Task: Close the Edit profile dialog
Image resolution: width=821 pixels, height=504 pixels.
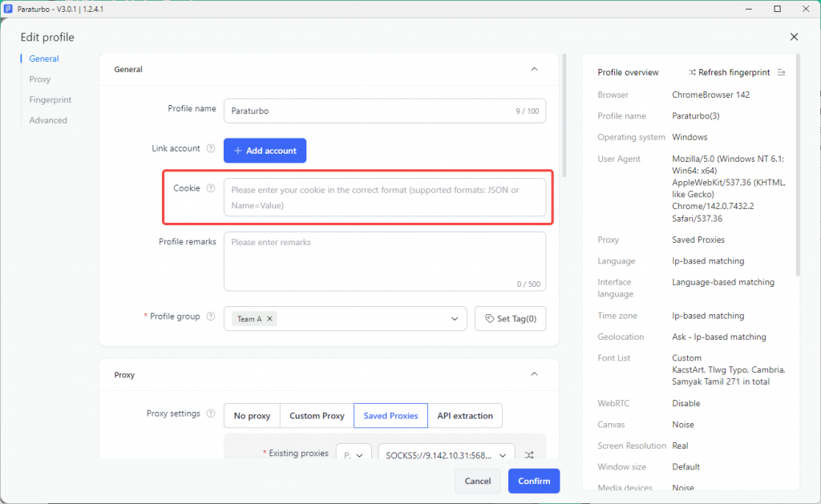Action: click(794, 37)
